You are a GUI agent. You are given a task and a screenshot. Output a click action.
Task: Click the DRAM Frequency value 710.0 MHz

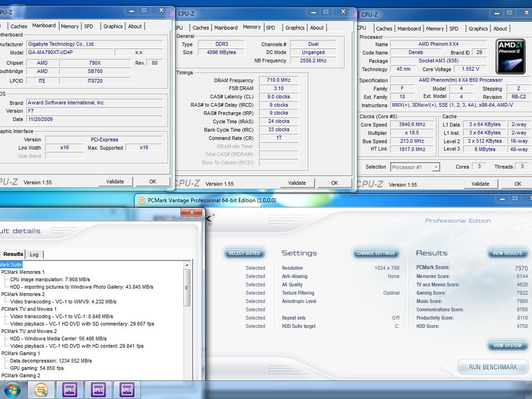tap(278, 80)
